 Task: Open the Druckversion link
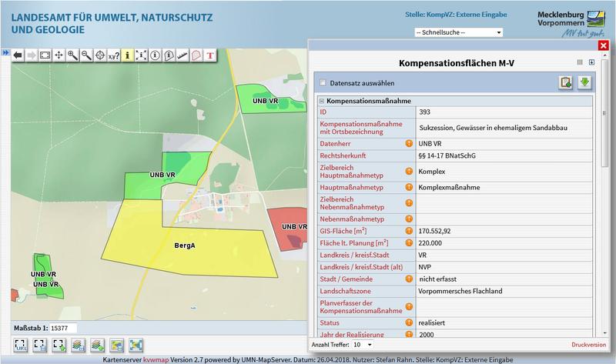[x=588, y=344]
